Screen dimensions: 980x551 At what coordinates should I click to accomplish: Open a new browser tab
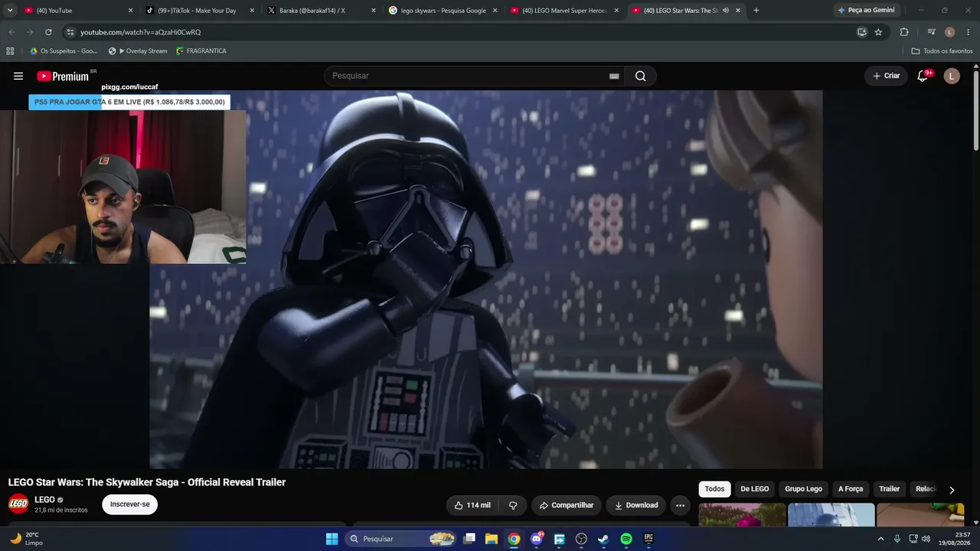coord(756,11)
